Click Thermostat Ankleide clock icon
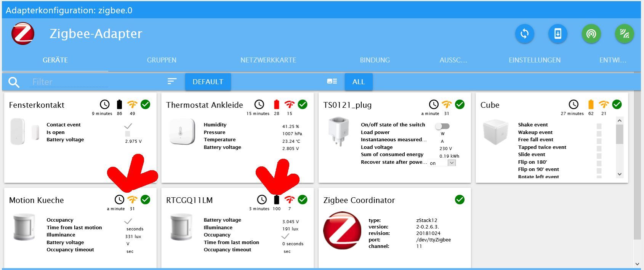This screenshot has height=270, width=644. coord(259,104)
